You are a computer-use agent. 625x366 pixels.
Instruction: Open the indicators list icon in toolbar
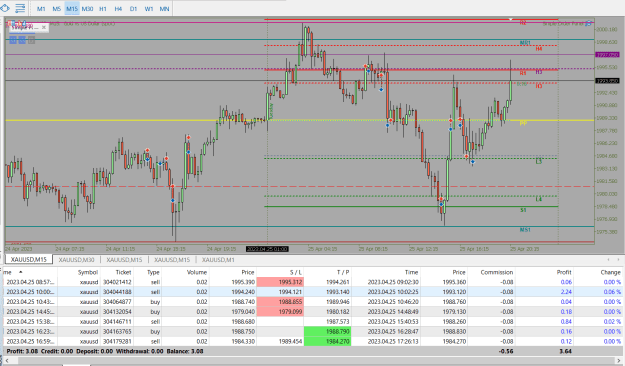tap(20, 8)
